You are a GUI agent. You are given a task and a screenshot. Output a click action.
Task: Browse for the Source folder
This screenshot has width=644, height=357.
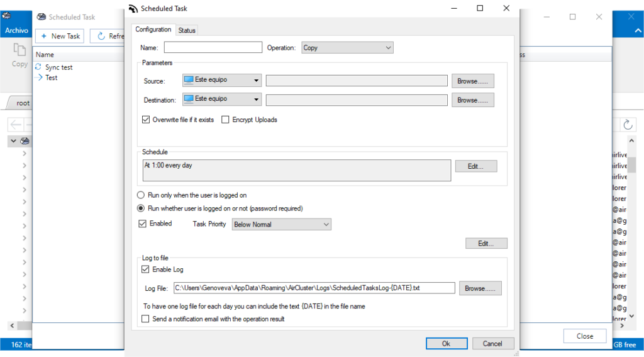(x=473, y=81)
